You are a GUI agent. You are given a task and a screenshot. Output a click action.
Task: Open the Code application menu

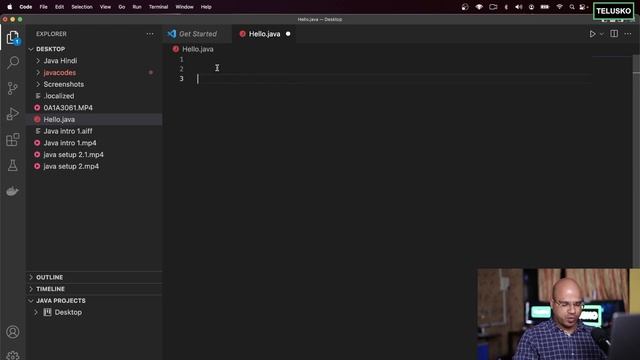pos(26,7)
